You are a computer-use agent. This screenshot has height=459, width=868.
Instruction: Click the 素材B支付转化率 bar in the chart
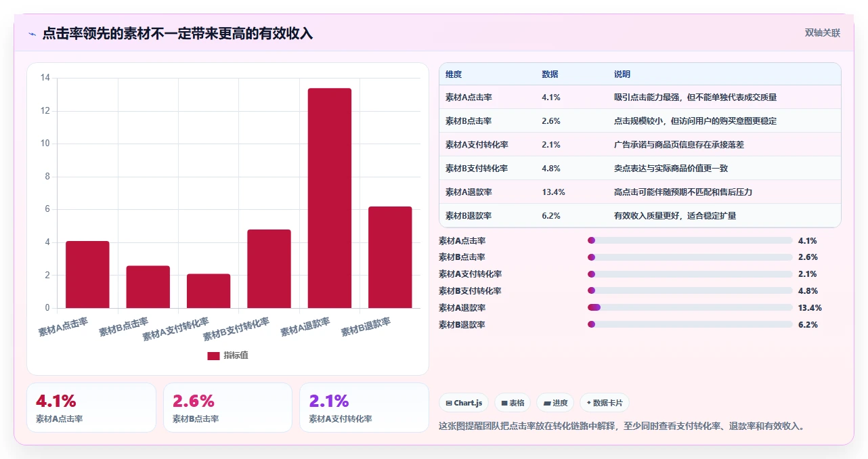point(269,269)
